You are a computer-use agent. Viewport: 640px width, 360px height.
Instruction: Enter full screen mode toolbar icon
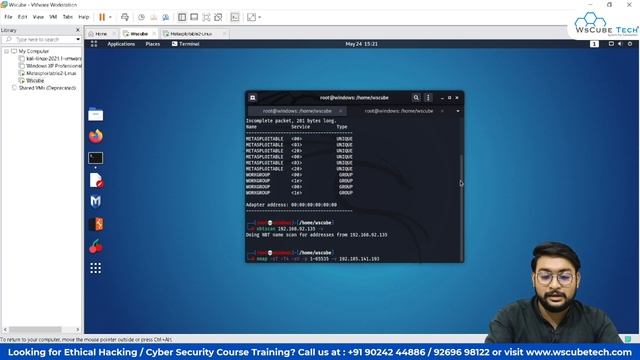click(206, 17)
